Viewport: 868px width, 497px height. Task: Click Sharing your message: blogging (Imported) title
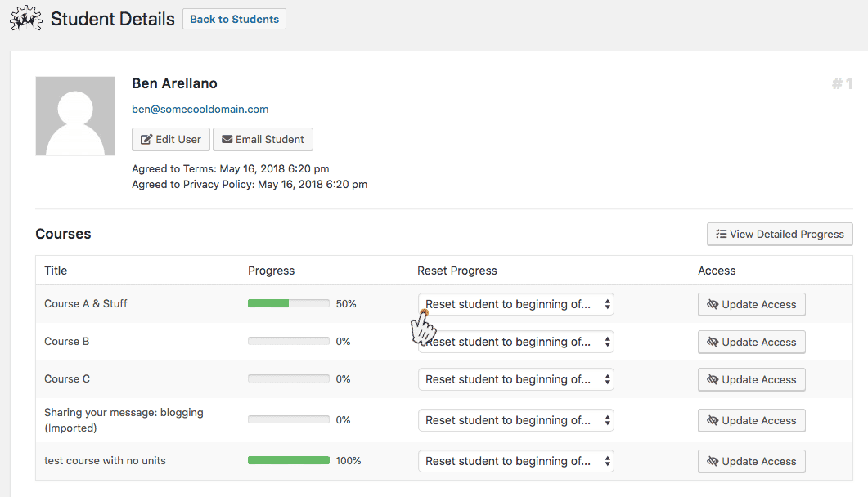point(124,420)
